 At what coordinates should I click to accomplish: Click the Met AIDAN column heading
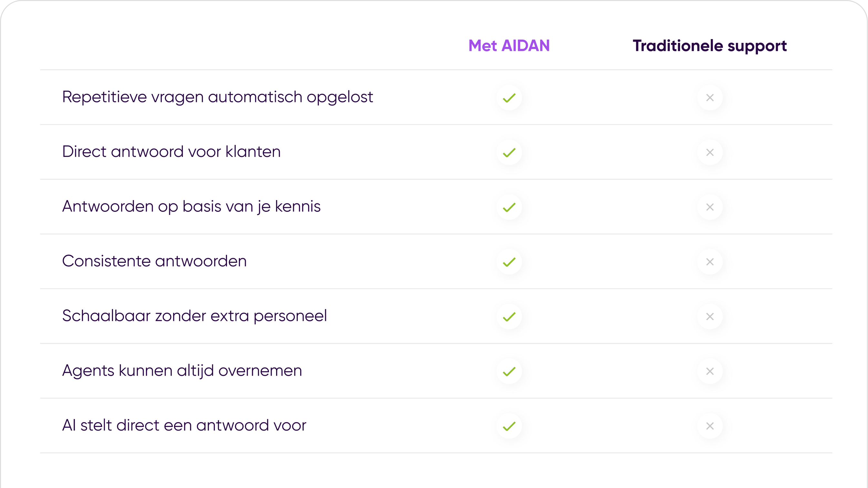coord(509,46)
